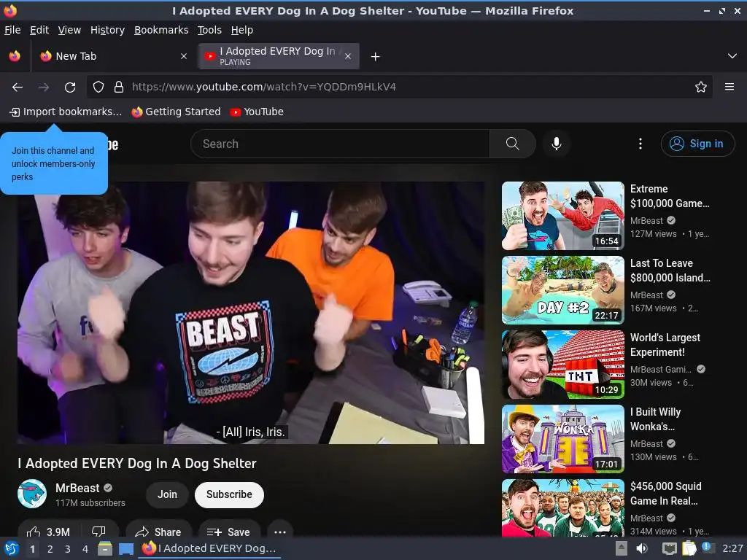Click the voice search microphone icon

[x=557, y=144]
